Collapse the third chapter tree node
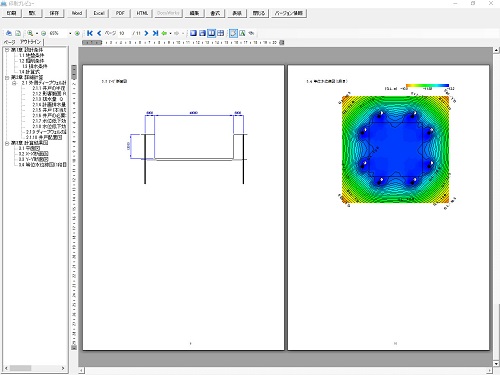Screen dimensions: 500x375 pos(7,143)
